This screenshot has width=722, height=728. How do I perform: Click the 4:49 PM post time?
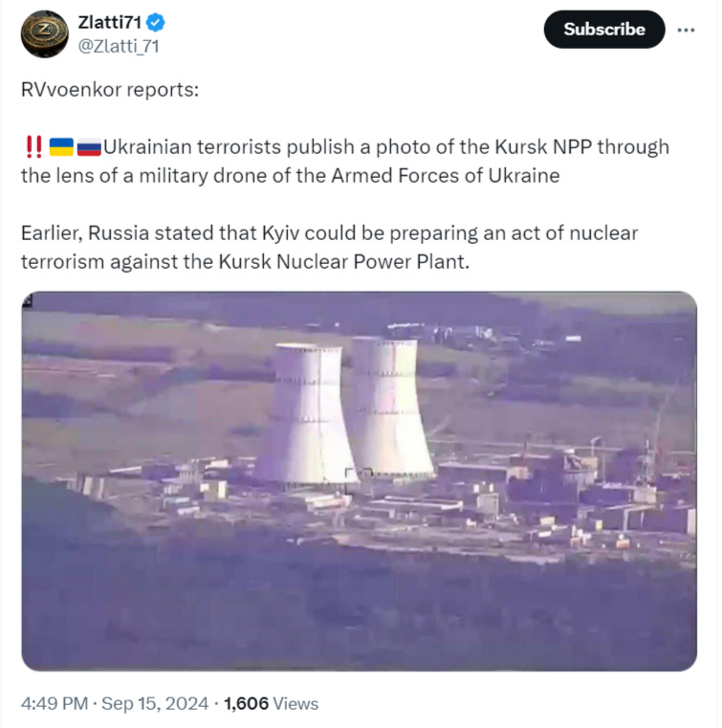pyautogui.click(x=55, y=703)
